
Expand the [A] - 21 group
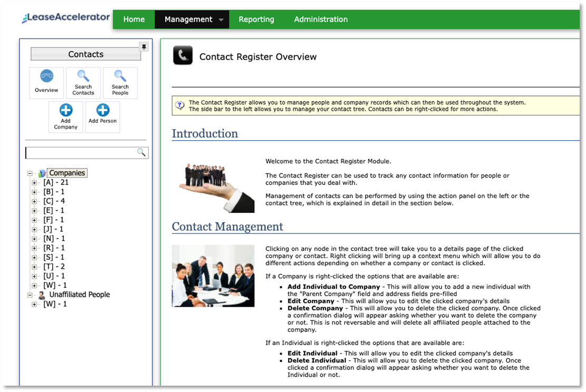click(34, 182)
